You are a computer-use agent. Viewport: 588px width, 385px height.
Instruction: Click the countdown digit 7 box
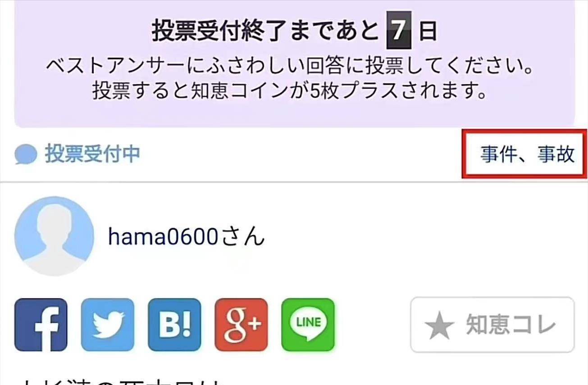click(x=399, y=31)
